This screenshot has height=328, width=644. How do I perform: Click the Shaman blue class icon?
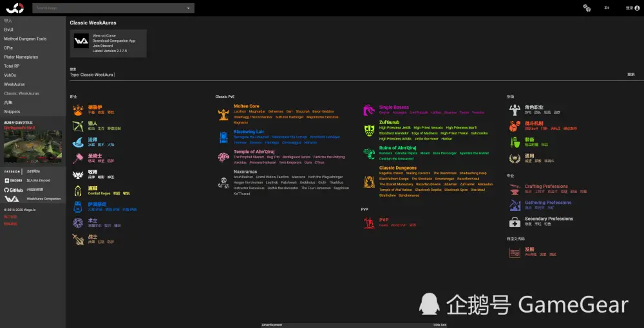[78, 207]
